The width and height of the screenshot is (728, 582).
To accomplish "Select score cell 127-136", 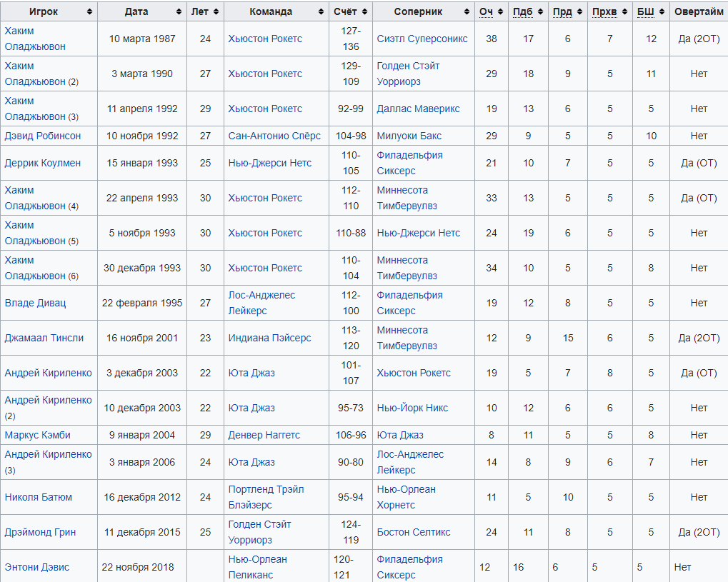I will 351,39.
